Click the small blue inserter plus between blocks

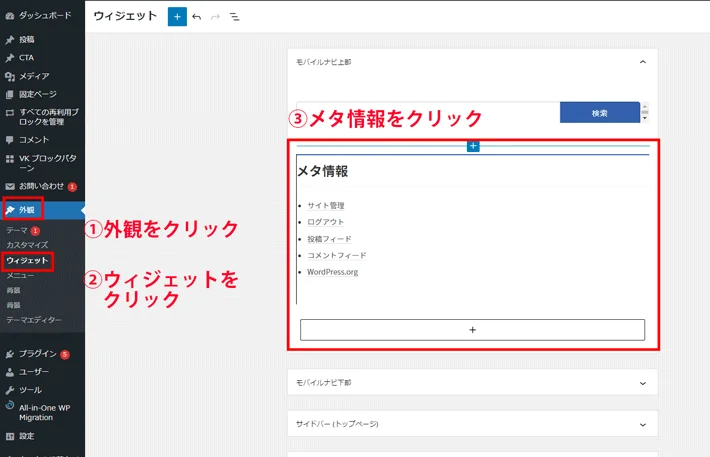473,146
